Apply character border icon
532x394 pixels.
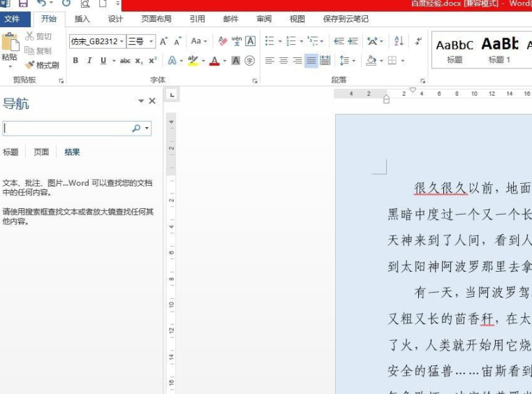pos(250,41)
